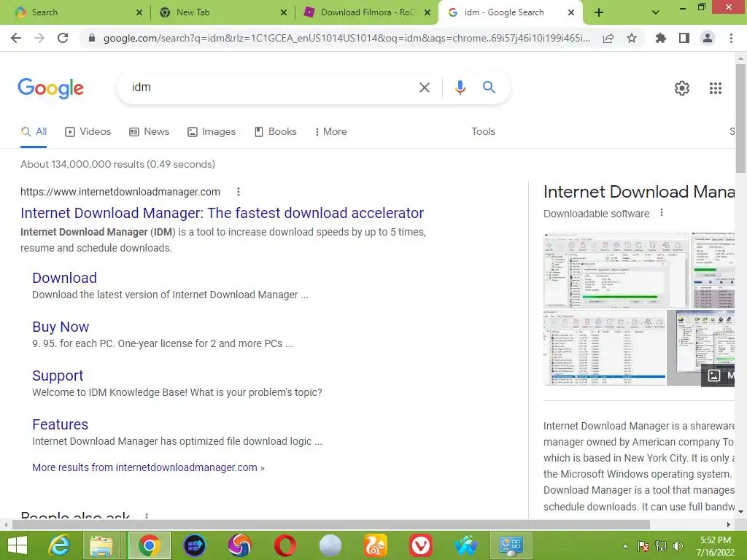Launch Internet Explorer from taskbar
This screenshot has width=747, height=560.
coord(60,545)
